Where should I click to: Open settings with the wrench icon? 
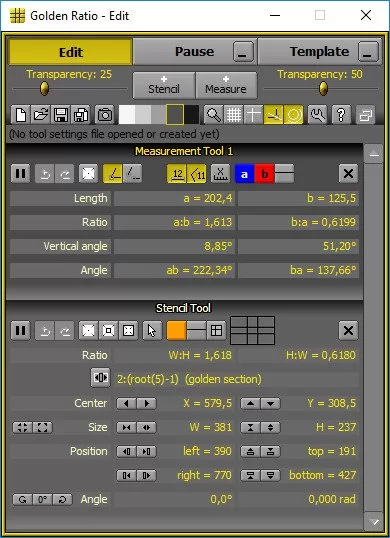tap(317, 115)
